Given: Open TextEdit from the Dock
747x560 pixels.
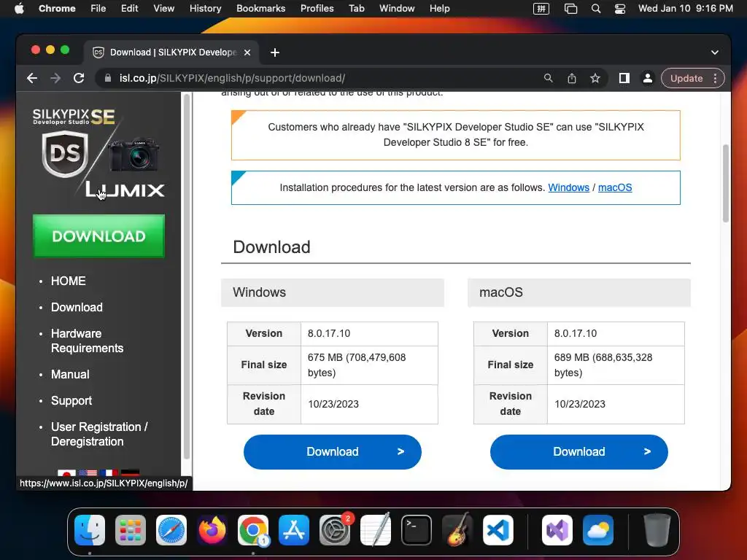Looking at the screenshot, I should tap(376, 530).
